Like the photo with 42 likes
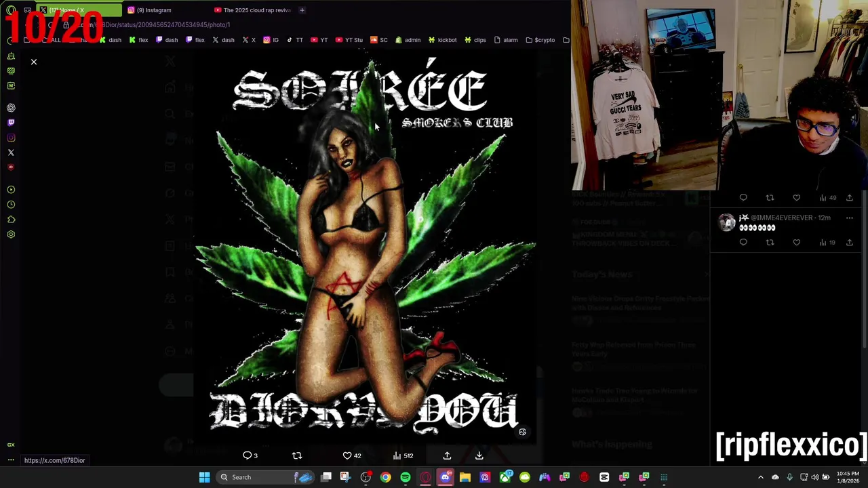 (x=351, y=455)
